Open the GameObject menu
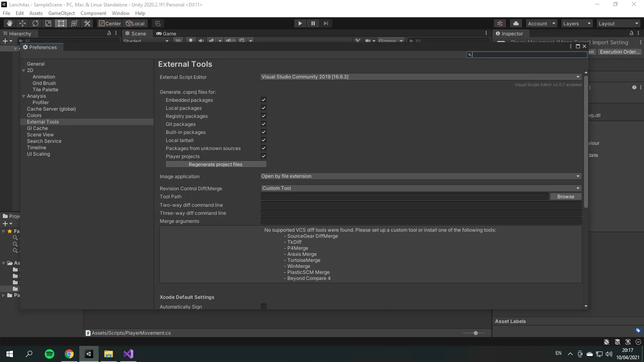 point(62,13)
